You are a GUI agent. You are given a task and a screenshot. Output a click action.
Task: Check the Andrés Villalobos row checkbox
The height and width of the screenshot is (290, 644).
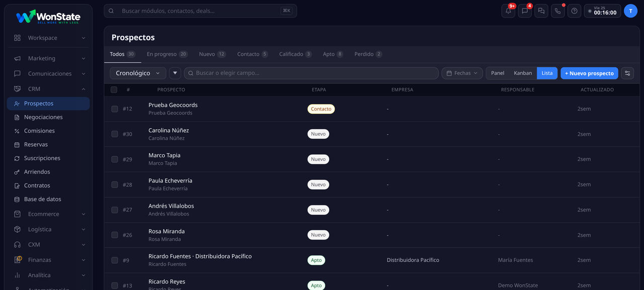[115, 210]
